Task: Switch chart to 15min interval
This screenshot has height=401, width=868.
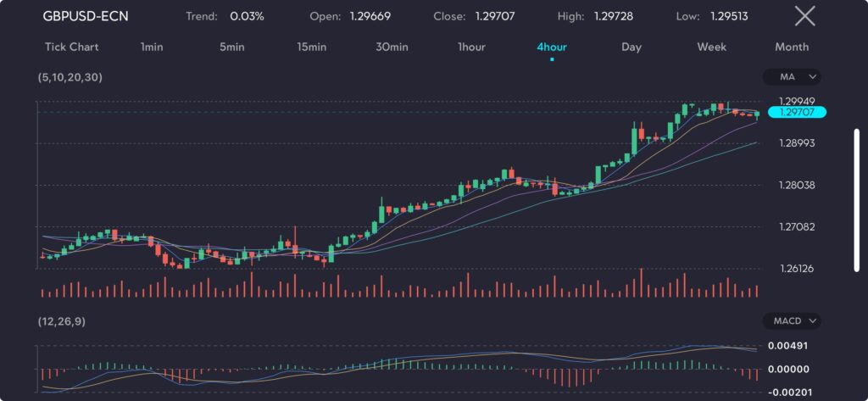Action: pyautogui.click(x=311, y=47)
